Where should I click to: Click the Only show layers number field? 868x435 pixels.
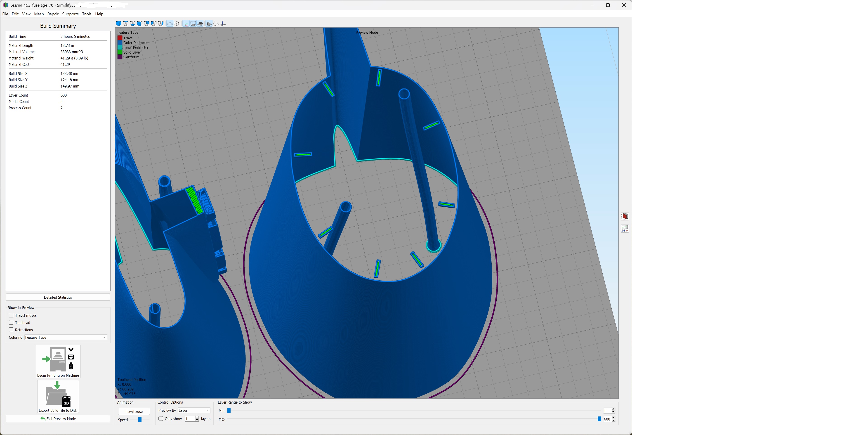pyautogui.click(x=190, y=419)
